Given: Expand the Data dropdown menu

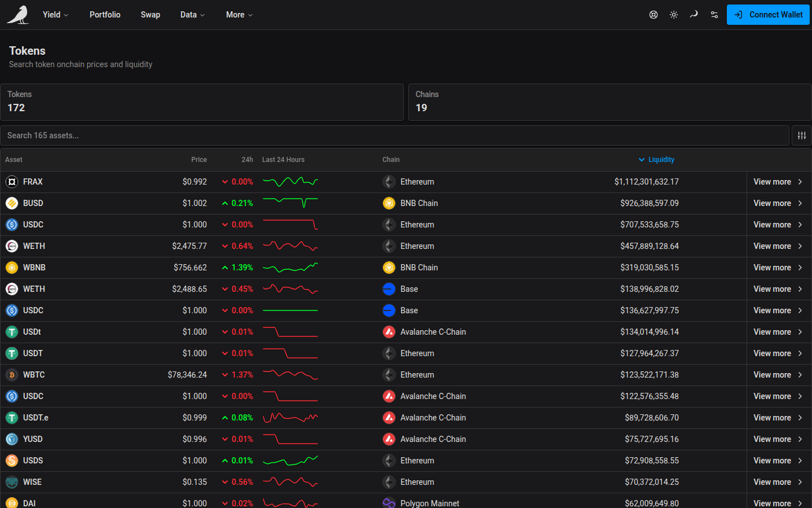Looking at the screenshot, I should pyautogui.click(x=192, y=15).
